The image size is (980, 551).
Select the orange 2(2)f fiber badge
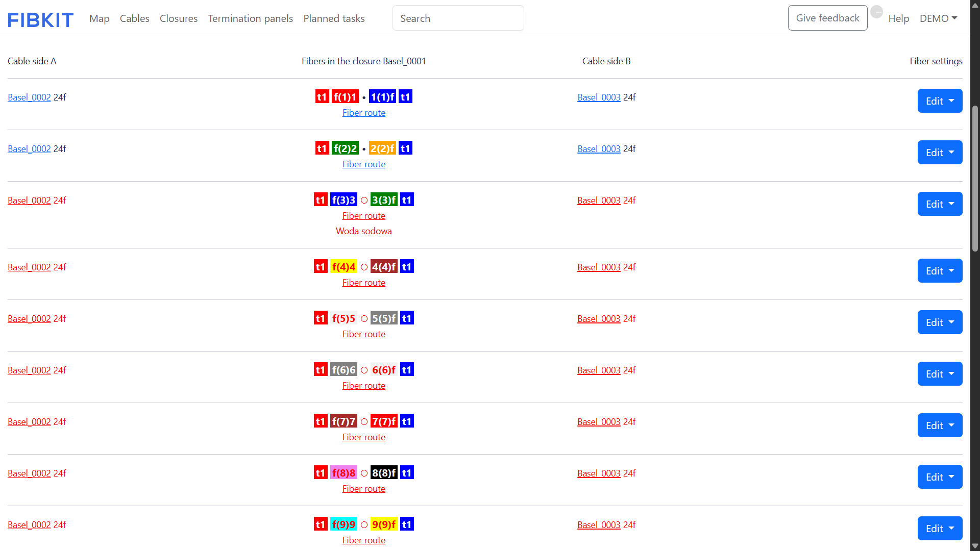(383, 148)
